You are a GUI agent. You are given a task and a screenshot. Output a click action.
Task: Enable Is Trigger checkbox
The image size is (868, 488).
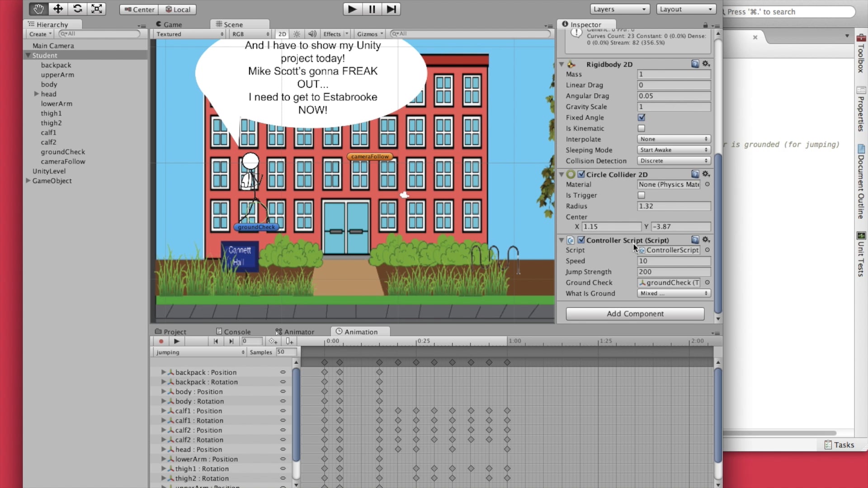point(642,195)
